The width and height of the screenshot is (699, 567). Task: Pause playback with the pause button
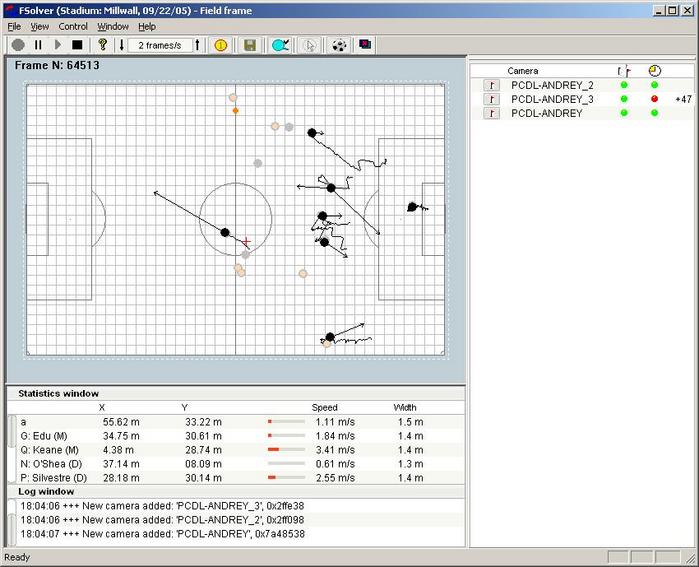point(38,45)
